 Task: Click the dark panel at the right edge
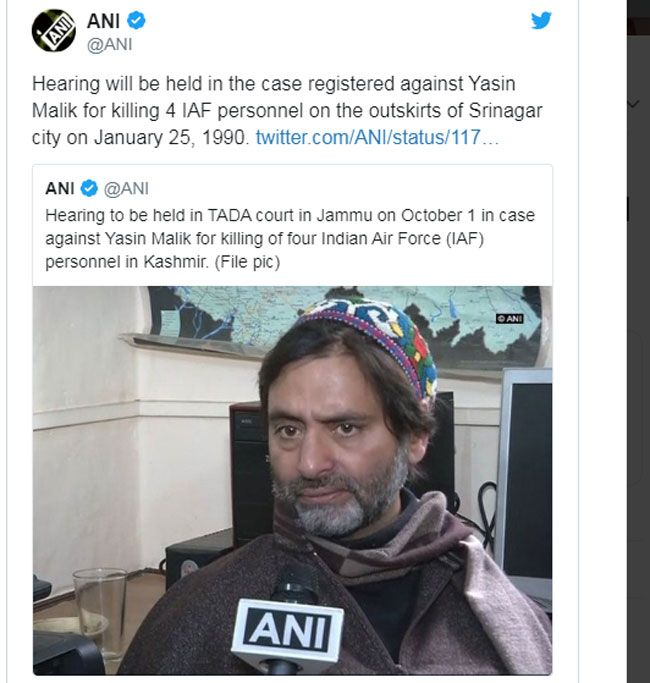pos(638,400)
